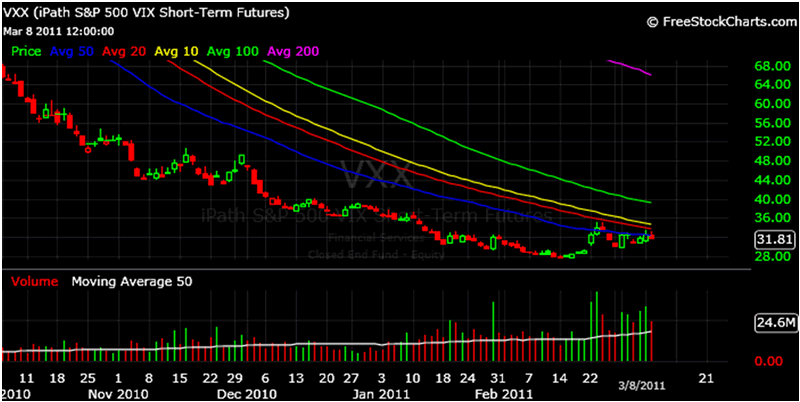The width and height of the screenshot is (800, 402).
Task: Select the Price legend label
Action: (x=27, y=51)
